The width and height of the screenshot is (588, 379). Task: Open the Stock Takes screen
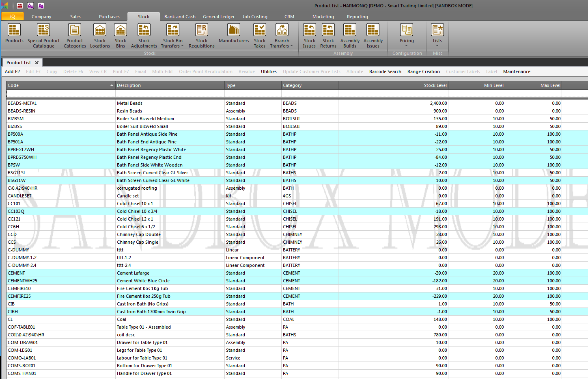pyautogui.click(x=260, y=35)
